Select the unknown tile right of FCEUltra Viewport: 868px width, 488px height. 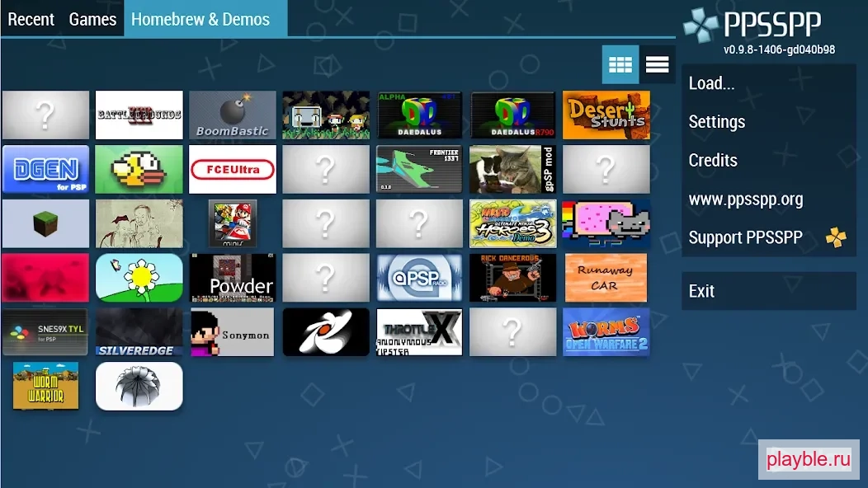pyautogui.click(x=326, y=169)
